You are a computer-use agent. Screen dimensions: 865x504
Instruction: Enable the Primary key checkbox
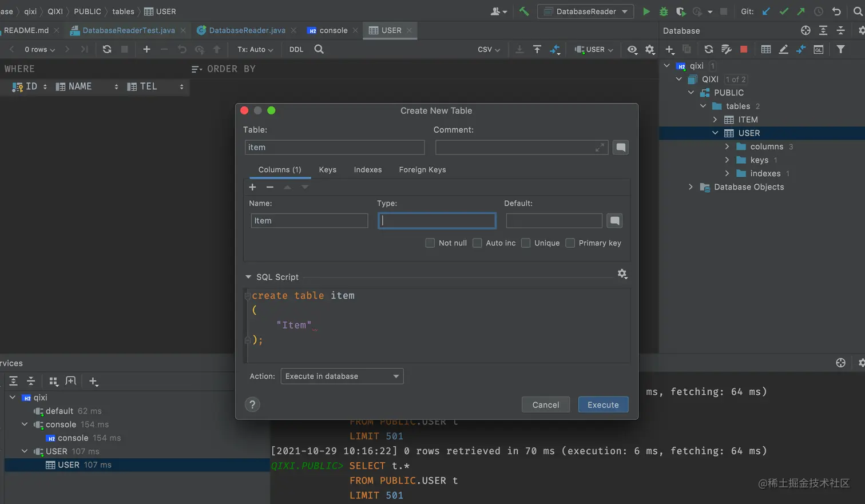pyautogui.click(x=570, y=243)
